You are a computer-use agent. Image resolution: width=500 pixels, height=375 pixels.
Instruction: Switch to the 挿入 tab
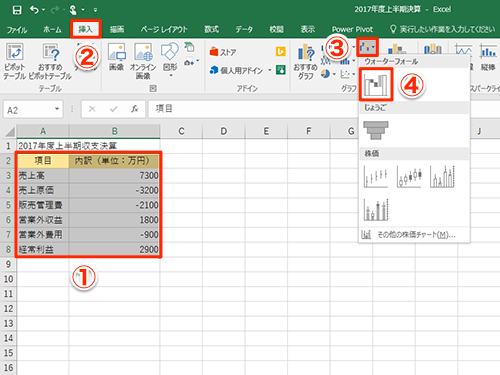(86, 29)
